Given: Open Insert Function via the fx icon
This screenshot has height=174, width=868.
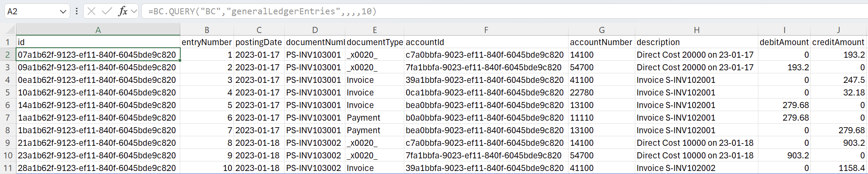Looking at the screenshot, I should (x=123, y=11).
